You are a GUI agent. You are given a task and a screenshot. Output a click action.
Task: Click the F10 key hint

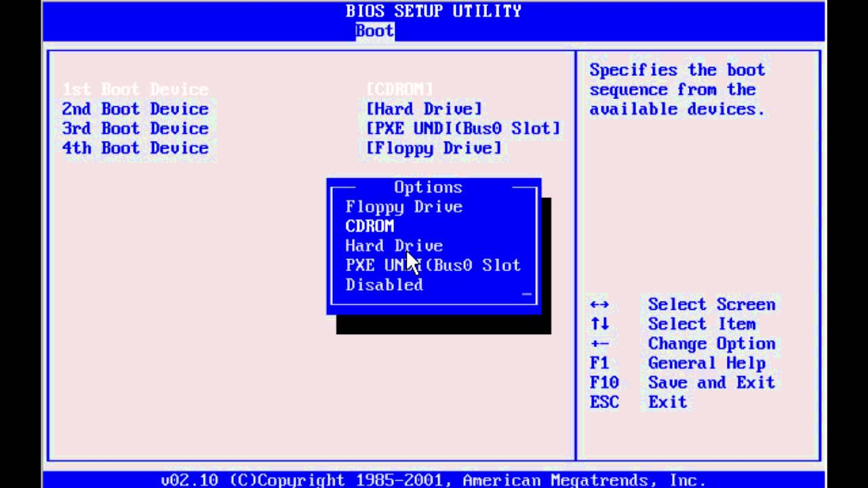604,383
